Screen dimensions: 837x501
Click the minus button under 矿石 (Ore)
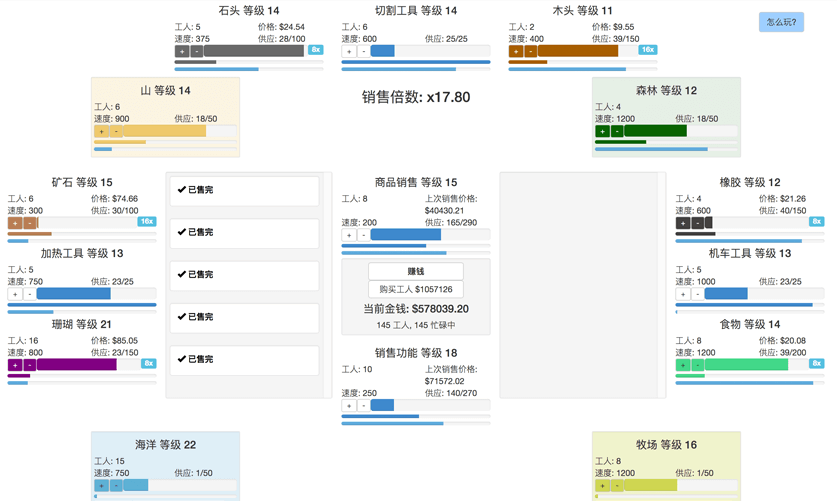pos(30,223)
